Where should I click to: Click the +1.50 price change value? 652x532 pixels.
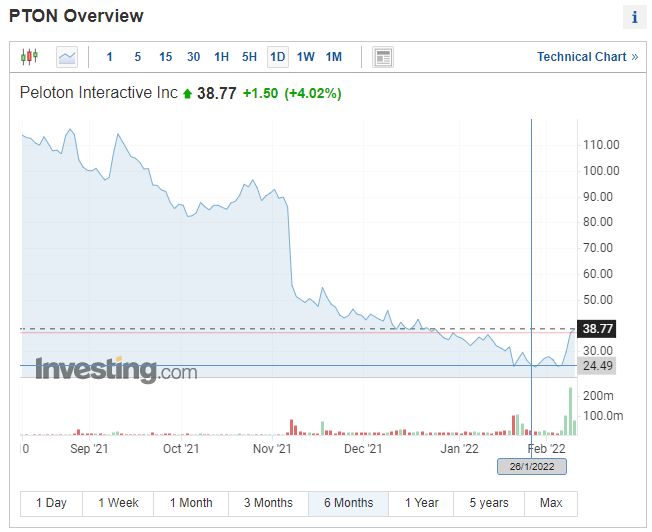pyautogui.click(x=260, y=93)
